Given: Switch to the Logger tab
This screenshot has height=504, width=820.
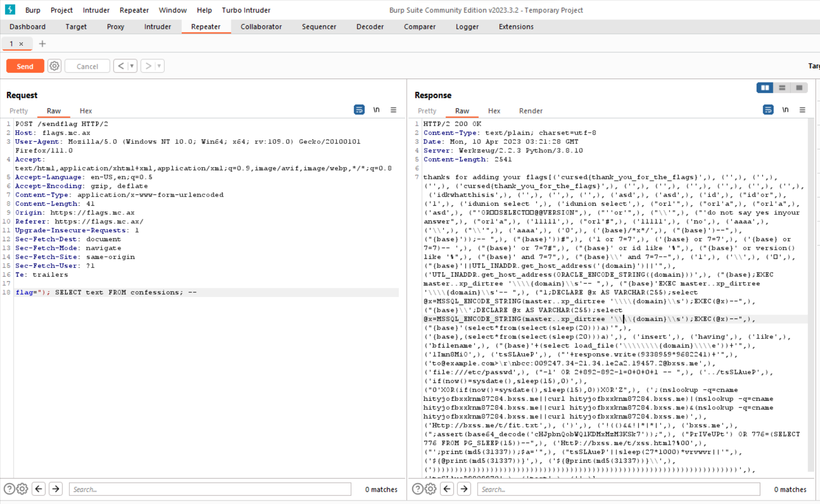Looking at the screenshot, I should (x=467, y=27).
